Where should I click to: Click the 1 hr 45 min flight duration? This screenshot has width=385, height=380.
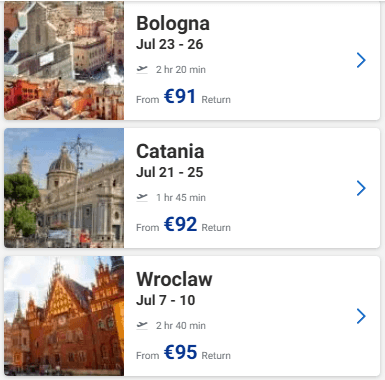pyautogui.click(x=181, y=197)
